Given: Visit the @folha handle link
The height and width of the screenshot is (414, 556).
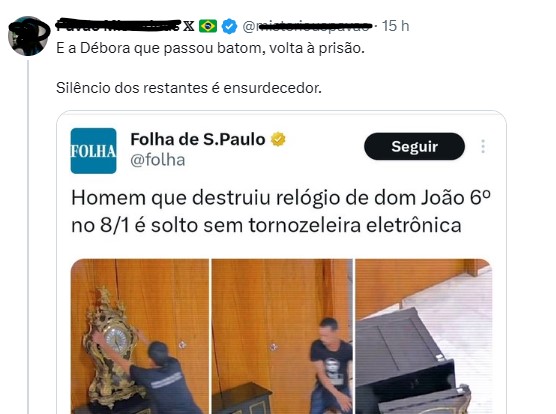Looking at the screenshot, I should click(158, 160).
